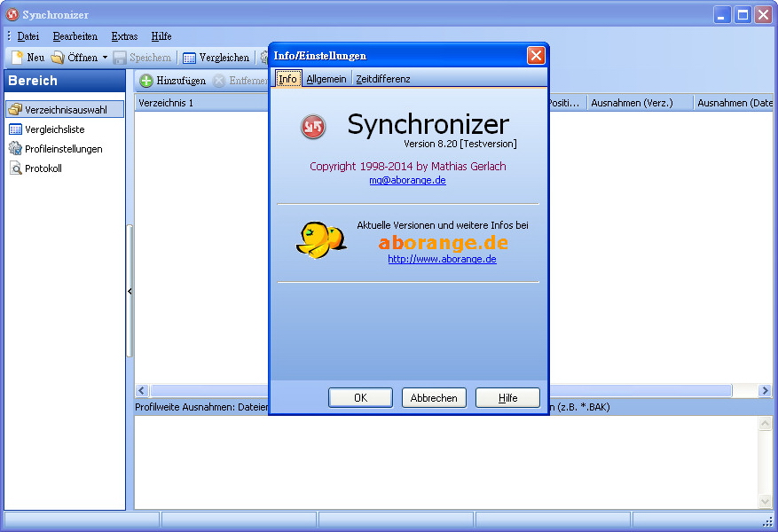Switch to the Allgemein tab
The width and height of the screenshot is (778, 532).
point(326,79)
